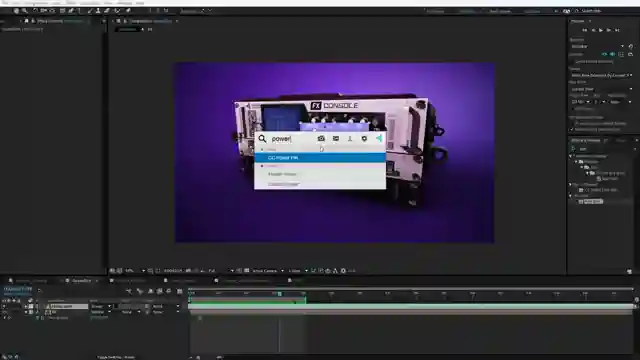Image resolution: width=640 pixels, height=360 pixels.
Task: Click the viewer current timecode display
Action: [x=173, y=271]
